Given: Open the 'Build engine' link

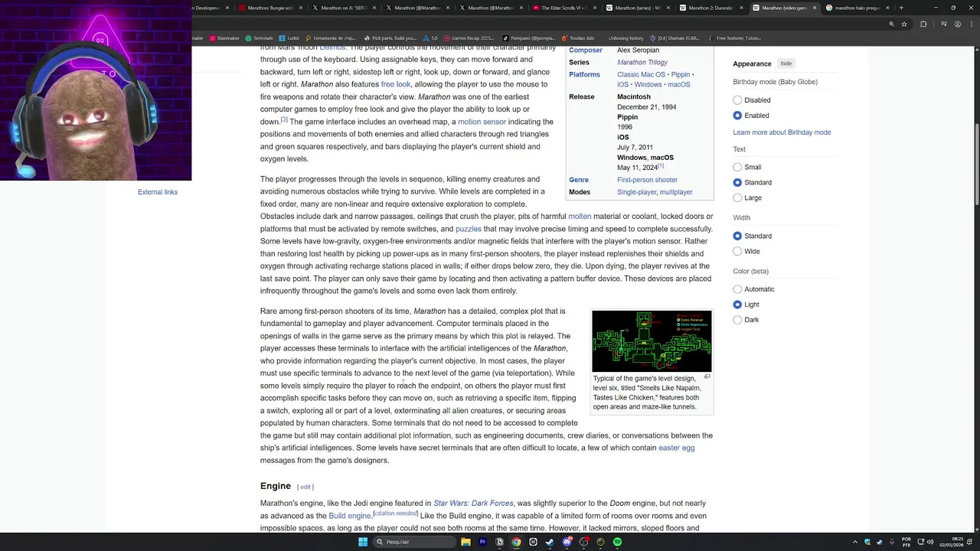Looking at the screenshot, I should point(350,516).
